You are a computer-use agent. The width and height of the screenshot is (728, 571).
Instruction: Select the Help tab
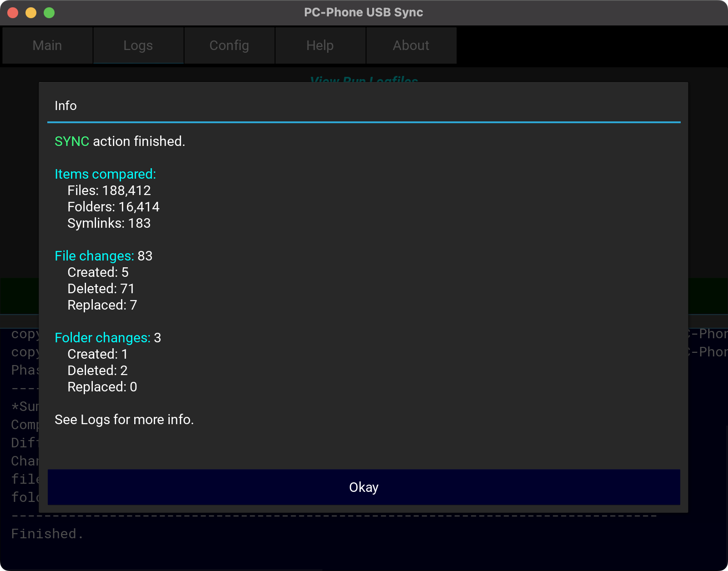[320, 45]
